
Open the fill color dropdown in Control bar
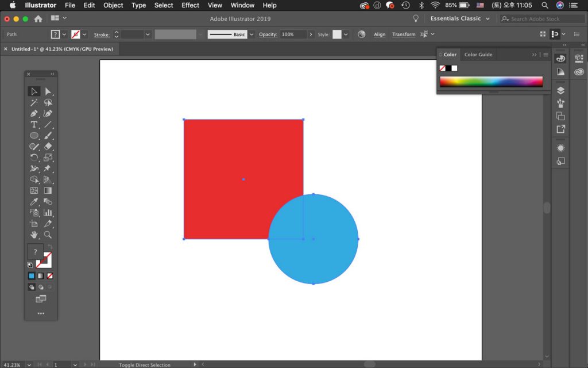[x=64, y=34]
